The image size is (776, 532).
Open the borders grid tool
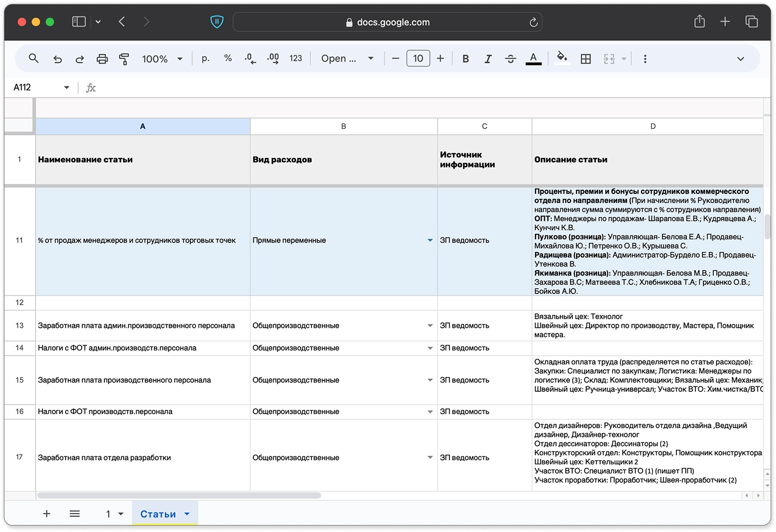586,59
